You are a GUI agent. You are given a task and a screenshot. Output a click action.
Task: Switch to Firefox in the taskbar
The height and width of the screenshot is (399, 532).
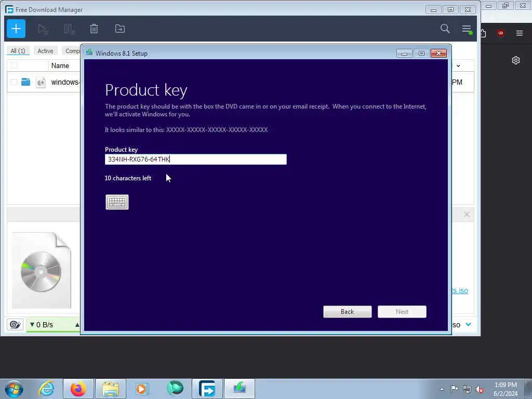78,389
